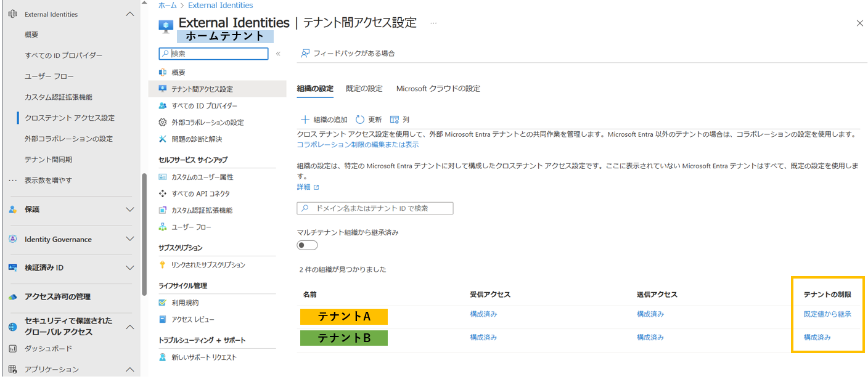
Task: Click the 問題の診断と解決 wrench icon
Action: 163,139
